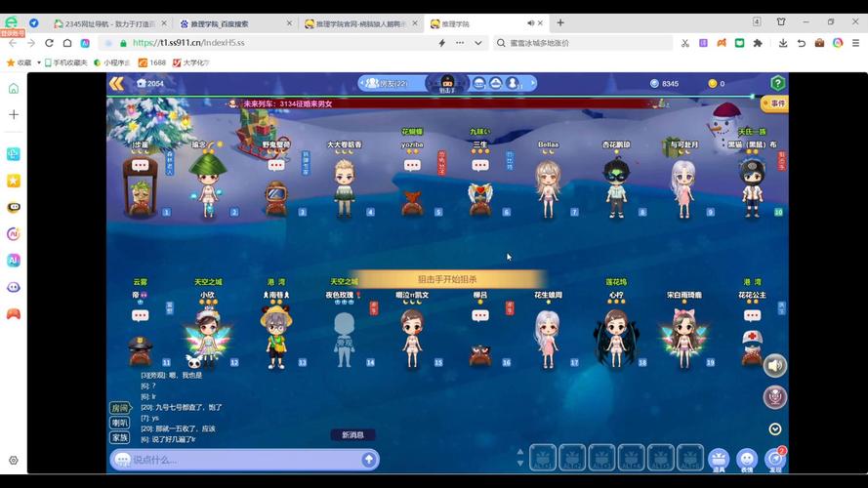Click first Alt+1 quick gift slot
This screenshot has height=488, width=868.
click(543, 458)
